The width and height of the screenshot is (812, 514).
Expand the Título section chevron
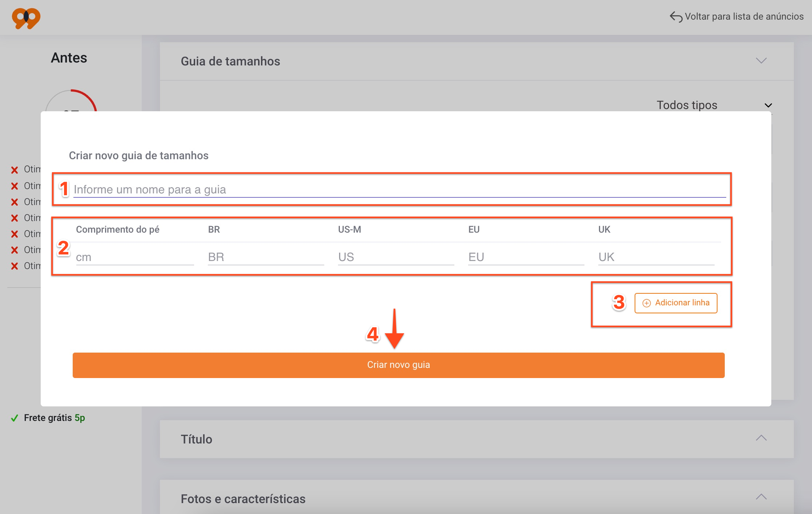click(x=761, y=438)
